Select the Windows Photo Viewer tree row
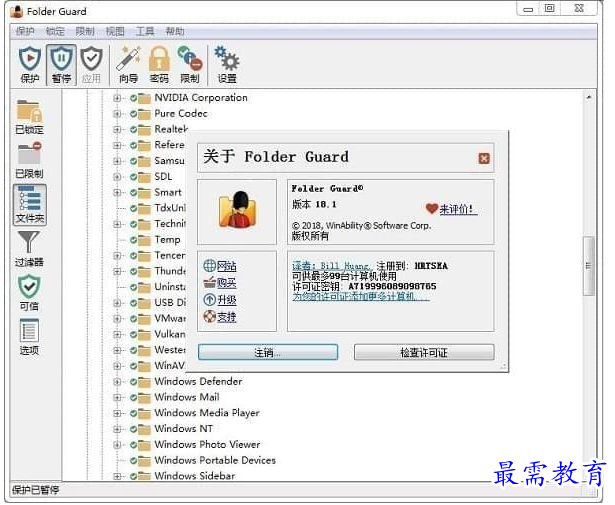Viewport: 615px width, 505px height. coord(207,445)
